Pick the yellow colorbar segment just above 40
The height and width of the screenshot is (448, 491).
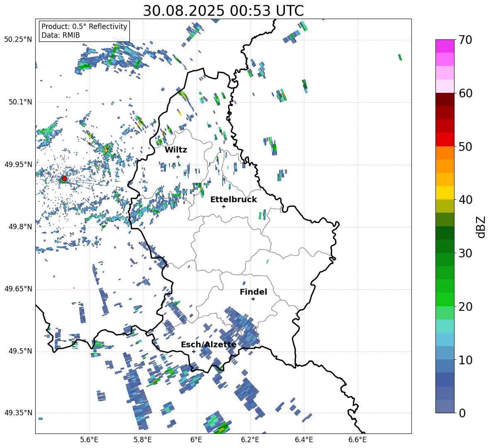[445, 193]
